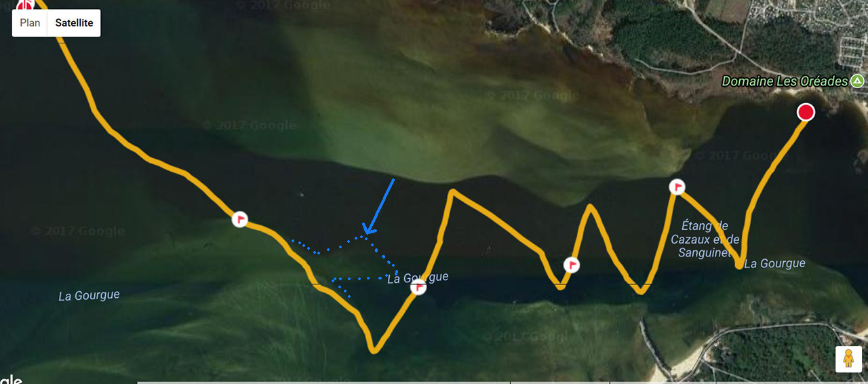Viewport: 868px width, 384px height.
Task: Click the La Gourgue label next to flag marker
Action: [418, 277]
